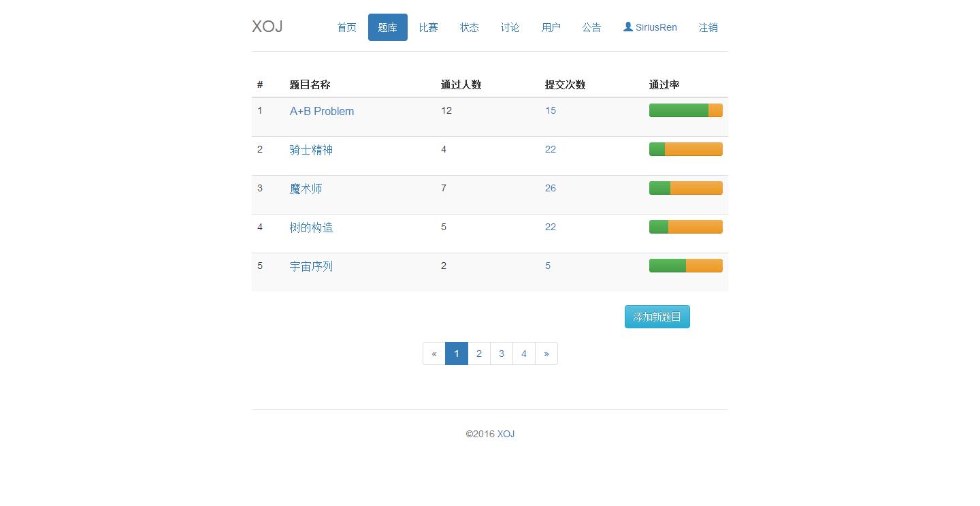Image resolution: width=980 pixels, height=506 pixels.
Task: Click passed count 5 in 树的构造 row
Action: click(x=444, y=227)
